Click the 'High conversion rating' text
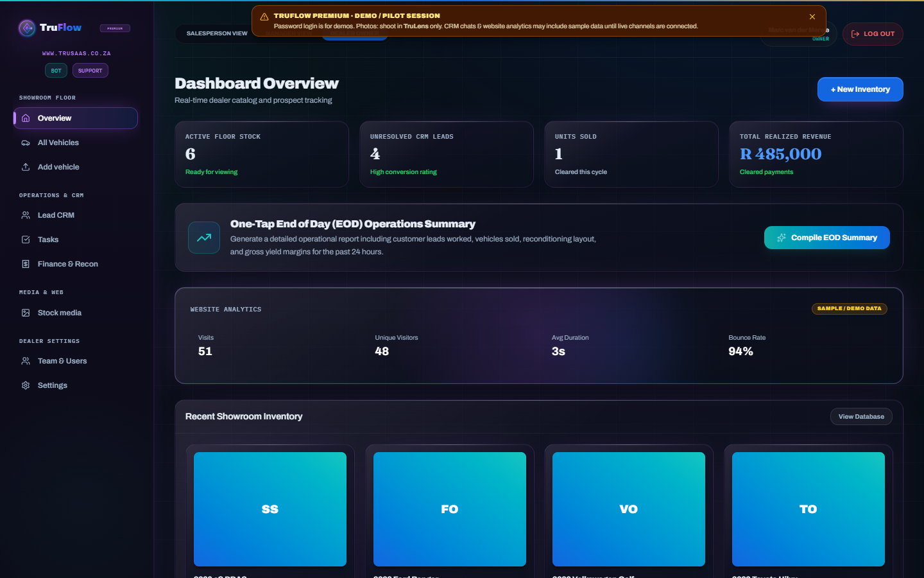This screenshot has height=578, width=924. [403, 172]
